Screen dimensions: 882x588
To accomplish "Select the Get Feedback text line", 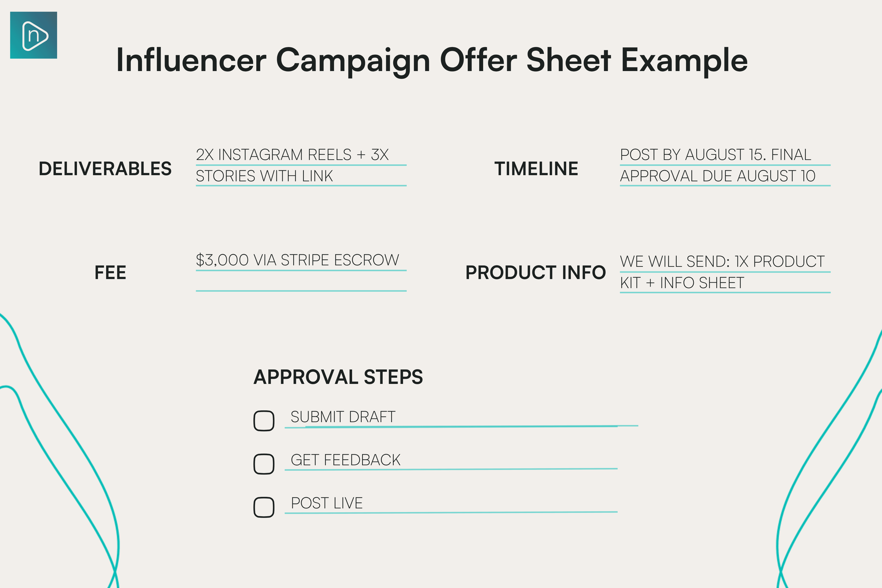I will (451, 461).
